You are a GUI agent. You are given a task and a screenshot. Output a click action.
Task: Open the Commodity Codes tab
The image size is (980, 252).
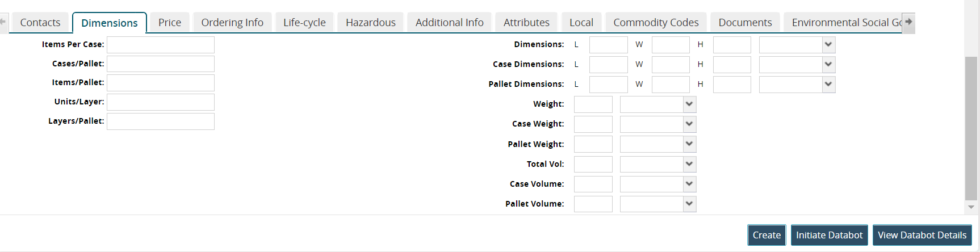click(x=655, y=23)
